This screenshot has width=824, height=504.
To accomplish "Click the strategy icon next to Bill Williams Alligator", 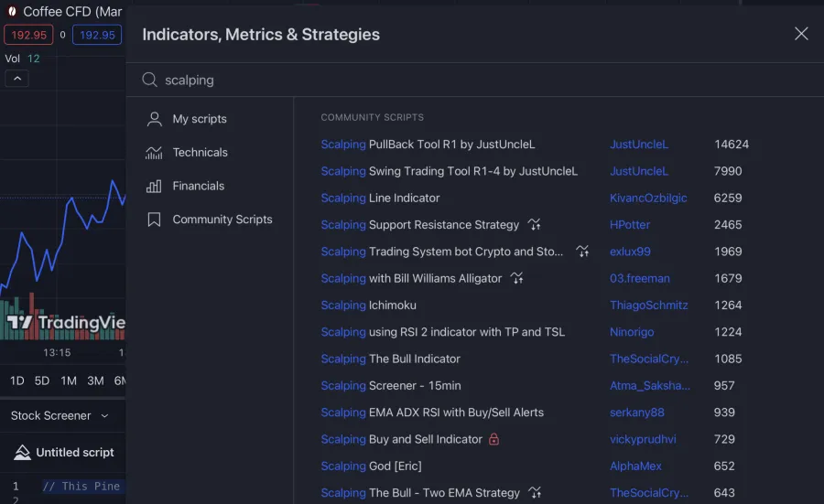I will pos(517,278).
